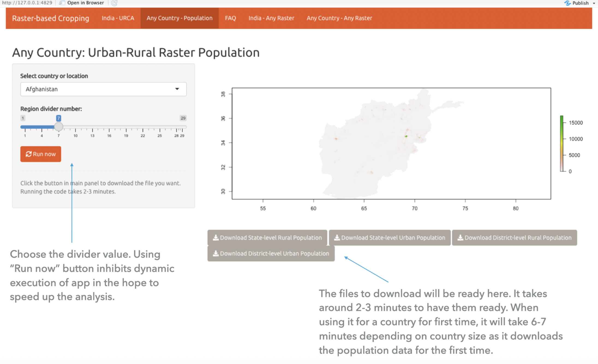Download District-level Rural Population file
Image resolution: width=598 pixels, height=364 pixels.
tap(514, 238)
